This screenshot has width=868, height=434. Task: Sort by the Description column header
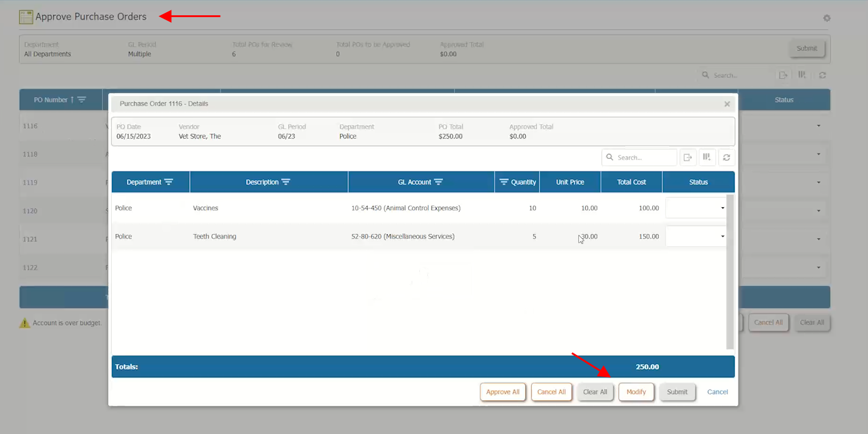(x=262, y=182)
